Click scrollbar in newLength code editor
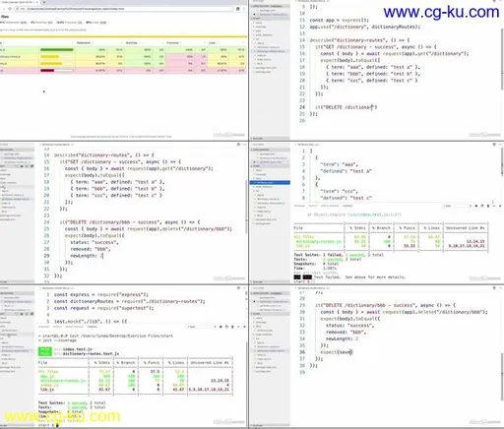 (x=246, y=207)
